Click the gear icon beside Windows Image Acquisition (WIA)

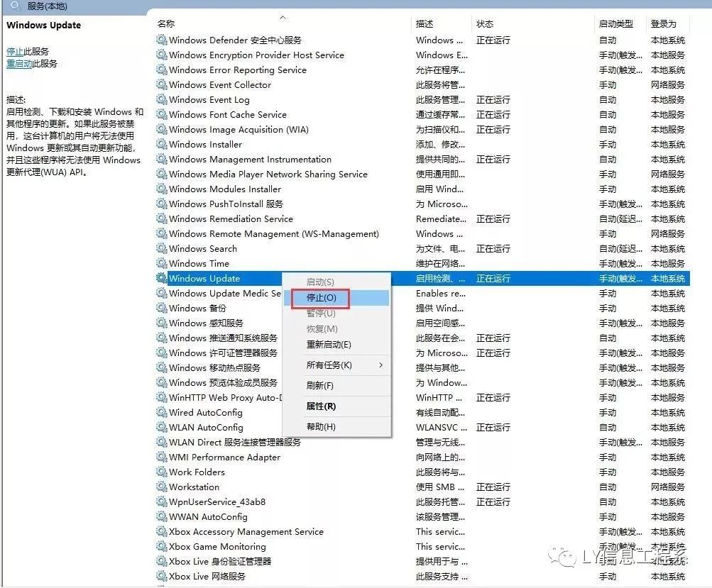pos(161,129)
